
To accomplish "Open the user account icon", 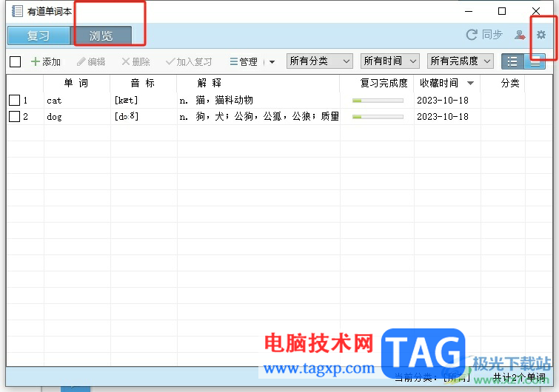I will [520, 35].
